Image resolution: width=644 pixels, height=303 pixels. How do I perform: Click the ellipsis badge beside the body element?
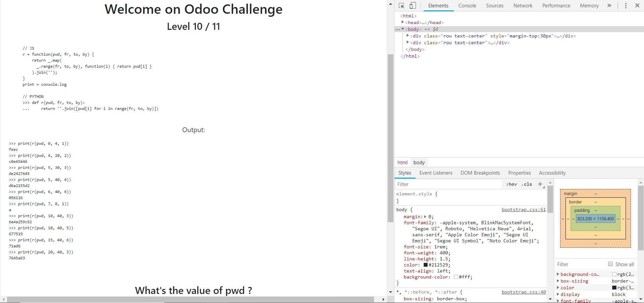pos(397,29)
